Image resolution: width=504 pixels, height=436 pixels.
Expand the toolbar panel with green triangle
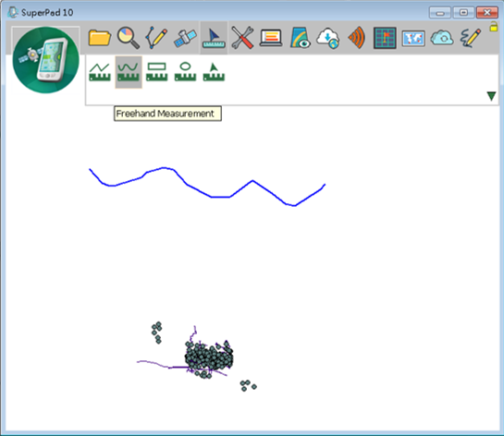point(491,96)
